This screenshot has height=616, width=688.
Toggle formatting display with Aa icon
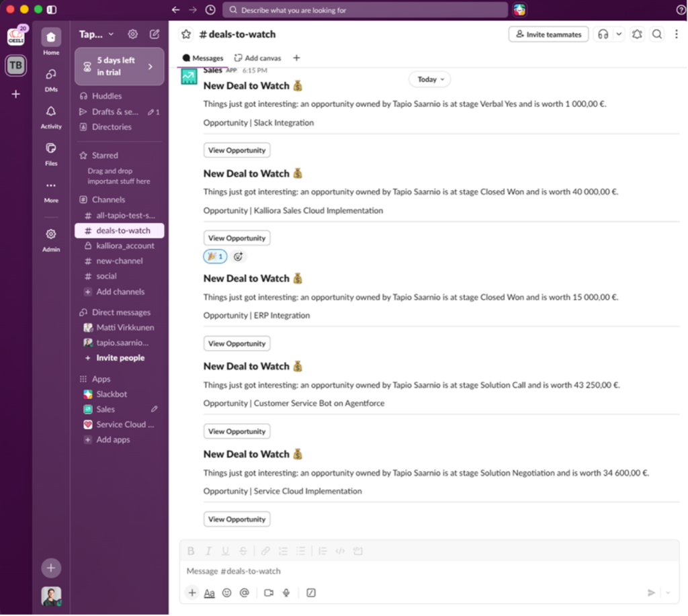(x=210, y=593)
